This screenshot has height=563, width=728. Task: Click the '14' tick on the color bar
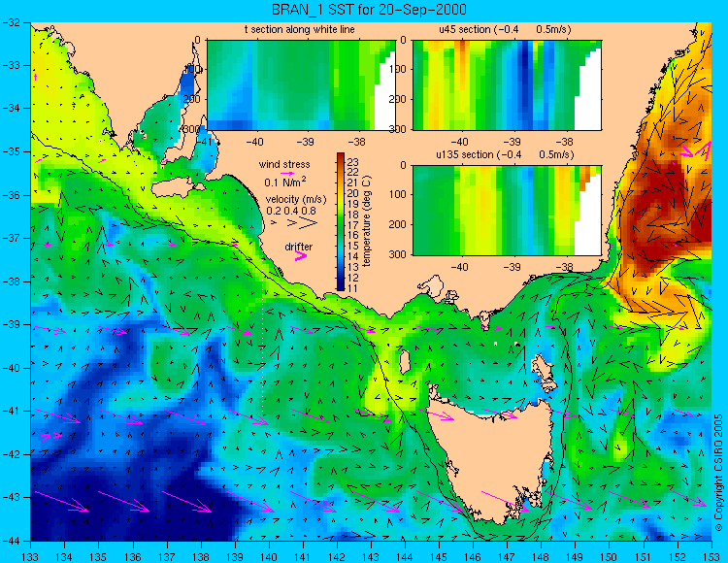(353, 256)
